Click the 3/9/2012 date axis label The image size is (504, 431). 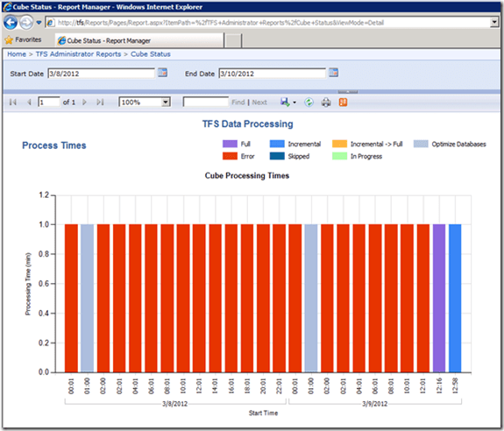375,404
